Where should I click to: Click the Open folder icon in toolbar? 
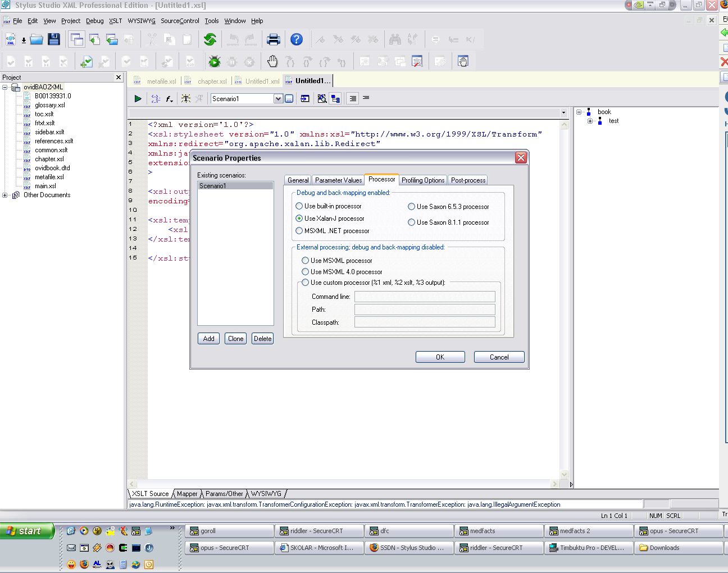coord(37,39)
